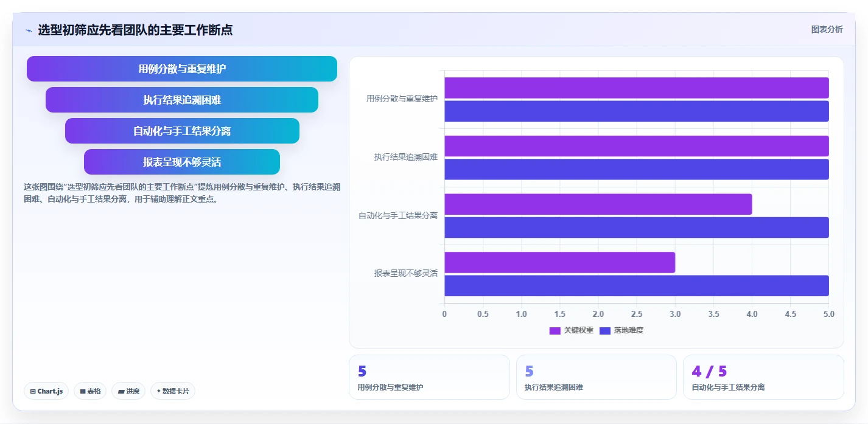Select the 自动化与手工结果分离 funnel bar
Image resolution: width=868 pixels, height=424 pixels.
[x=182, y=131]
